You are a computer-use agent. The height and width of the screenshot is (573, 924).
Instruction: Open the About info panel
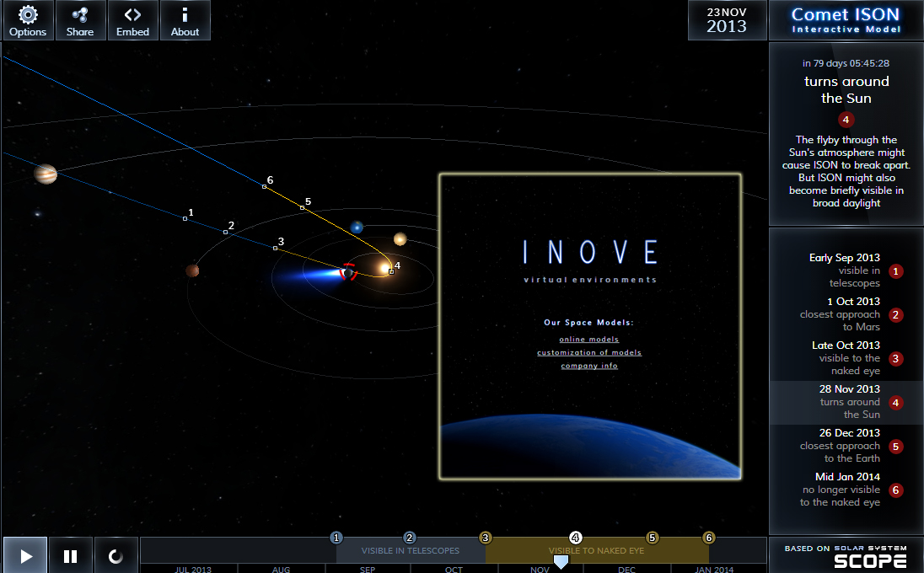(185, 20)
